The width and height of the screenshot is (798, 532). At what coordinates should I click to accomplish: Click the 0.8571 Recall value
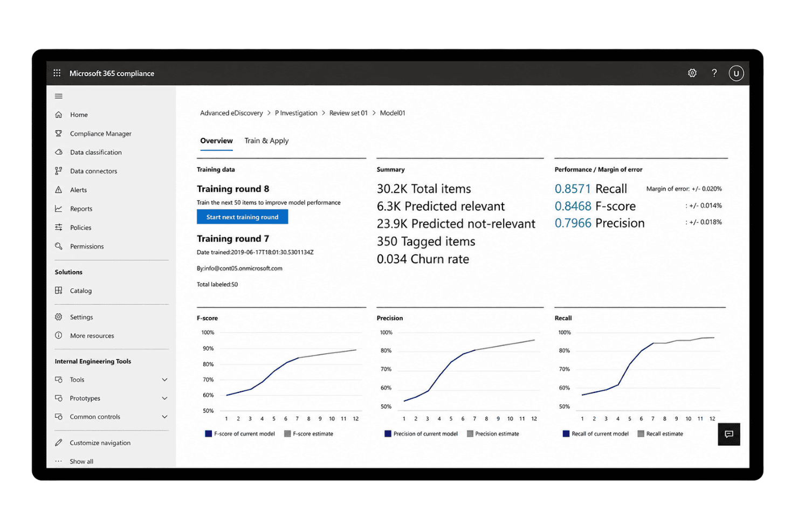tap(573, 189)
